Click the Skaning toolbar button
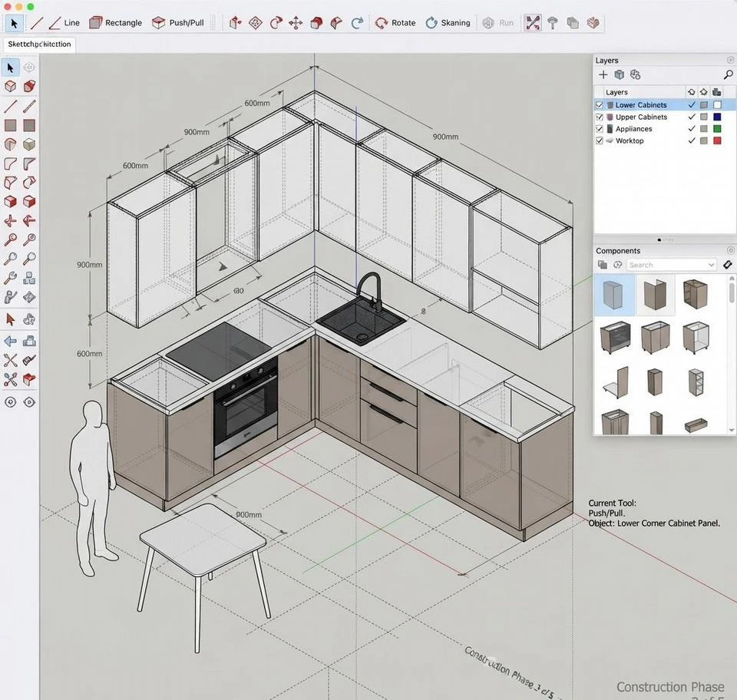Screen dimensions: 737x700 click(x=448, y=22)
